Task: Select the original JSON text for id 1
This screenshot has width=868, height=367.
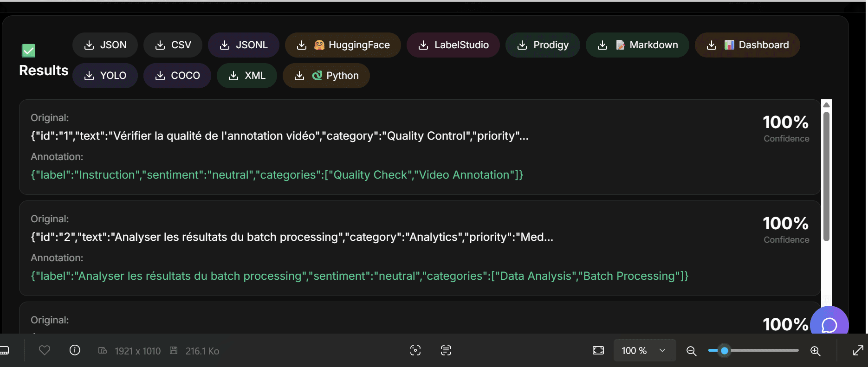Action: [x=280, y=136]
